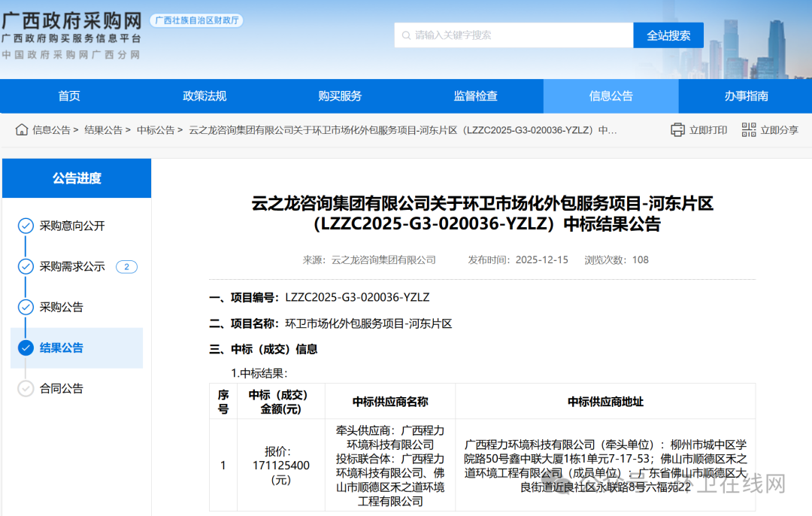Click the 广西政府采购网 site logo
The height and width of the screenshot is (516, 812).
(x=71, y=21)
